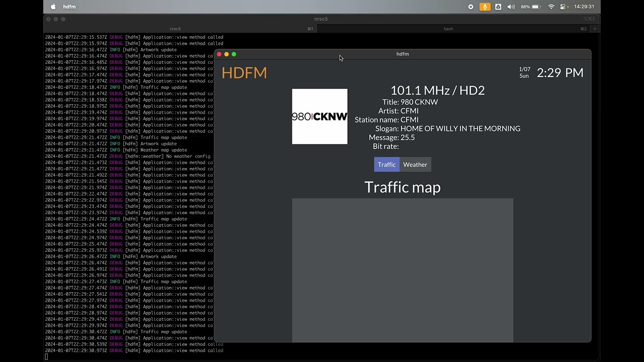Click the 2:29 PM clock in hdfm
This screenshot has width=644, height=362.
560,72
